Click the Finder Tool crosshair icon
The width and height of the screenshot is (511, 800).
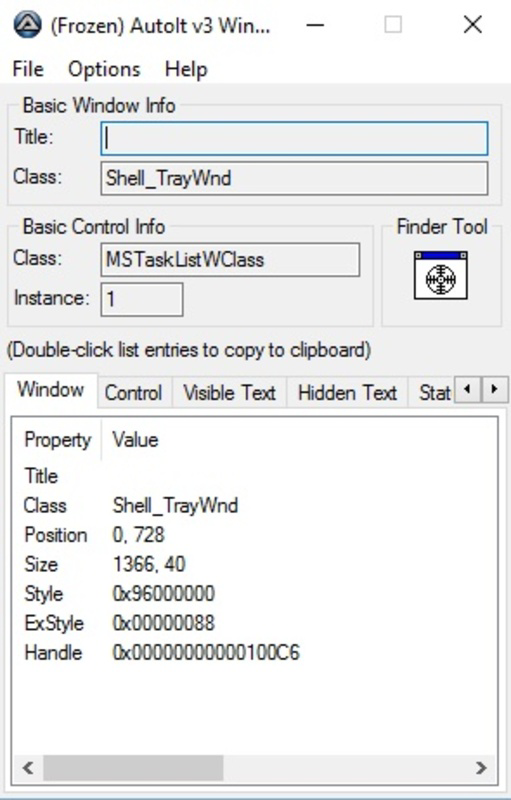[x=441, y=276]
